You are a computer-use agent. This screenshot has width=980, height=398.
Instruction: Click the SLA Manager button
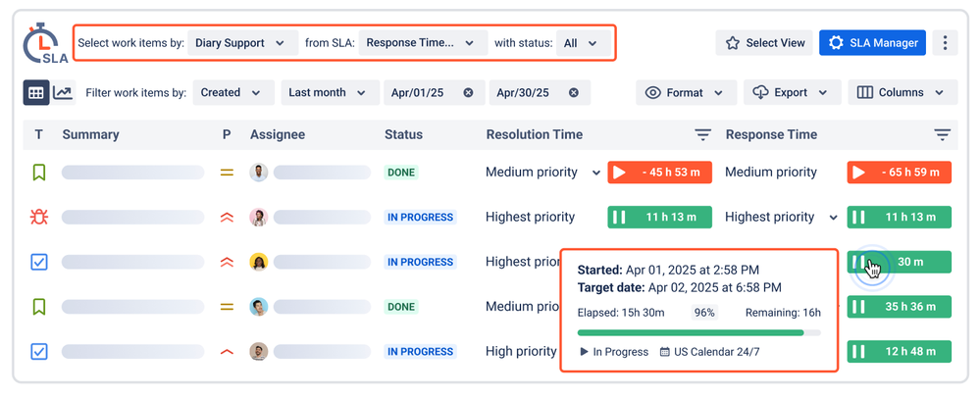coord(872,42)
